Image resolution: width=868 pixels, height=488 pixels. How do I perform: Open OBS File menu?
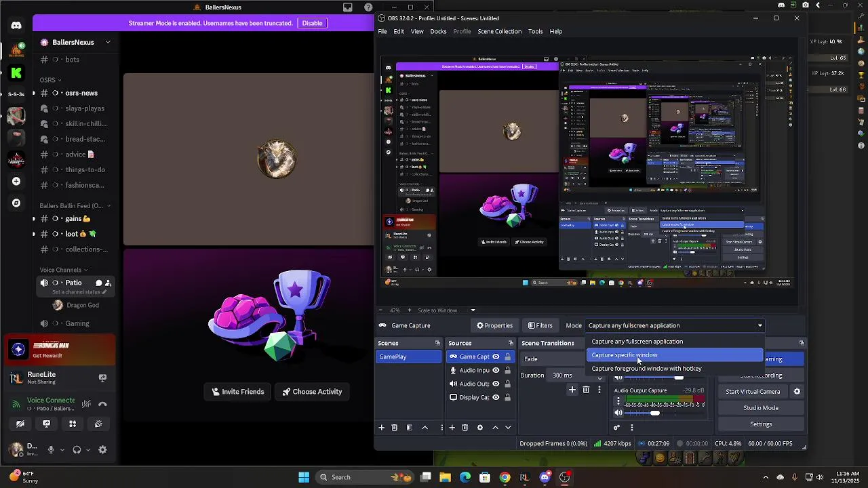coord(382,31)
